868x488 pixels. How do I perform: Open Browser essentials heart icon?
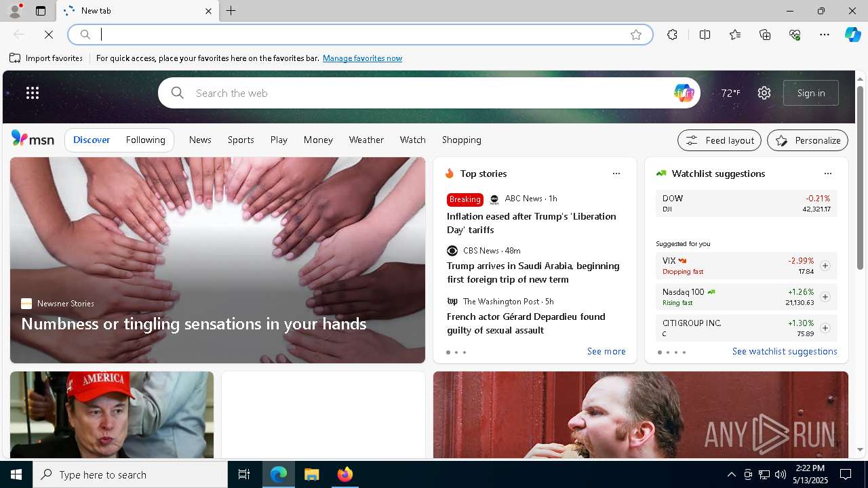tap(795, 35)
